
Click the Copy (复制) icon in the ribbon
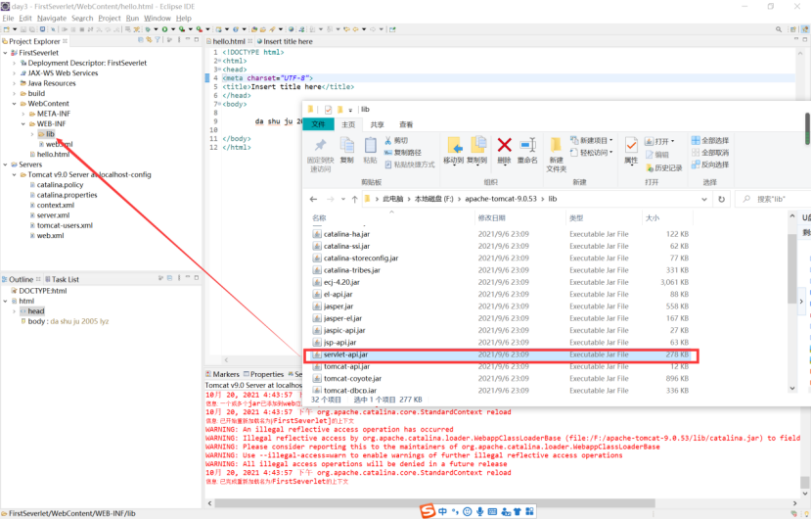[346, 145]
